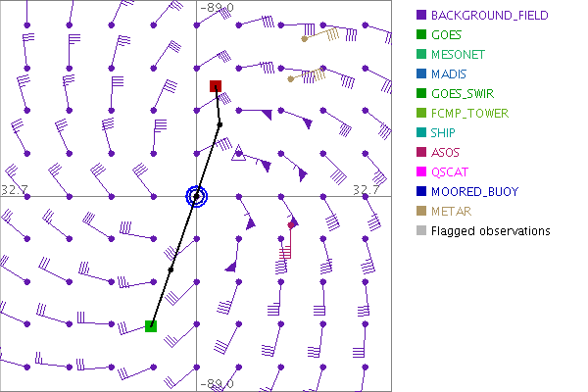The height and width of the screenshot is (392, 588).
Task: Click the red square track endpoint marker
Action: 217,87
